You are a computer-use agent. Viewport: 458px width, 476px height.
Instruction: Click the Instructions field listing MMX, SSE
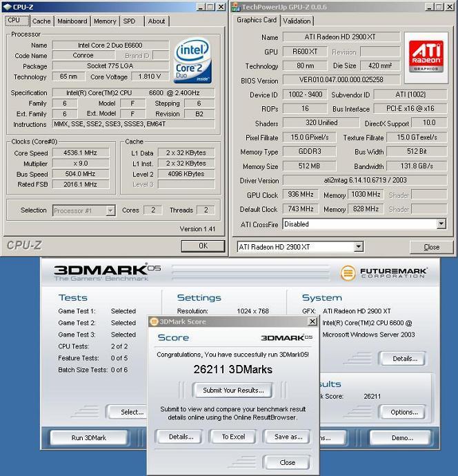coord(134,124)
